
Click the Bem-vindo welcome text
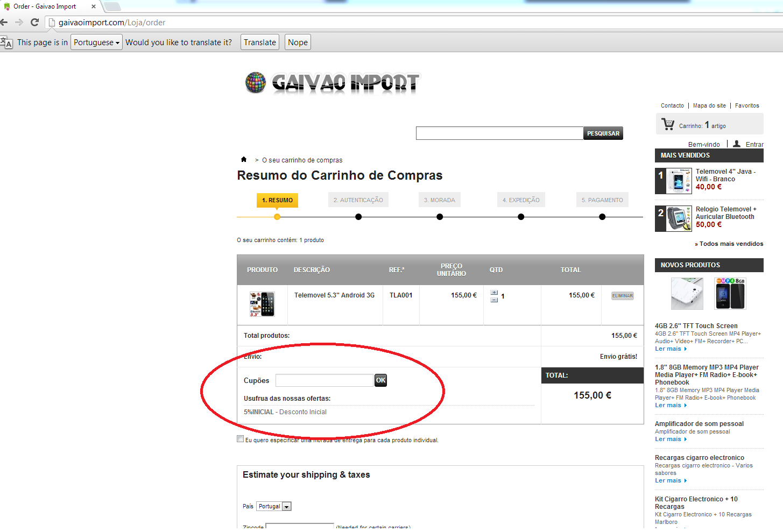click(704, 145)
